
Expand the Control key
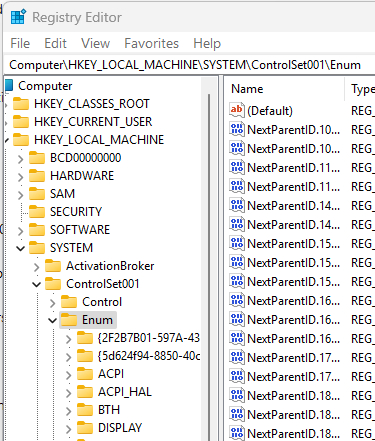(53, 303)
